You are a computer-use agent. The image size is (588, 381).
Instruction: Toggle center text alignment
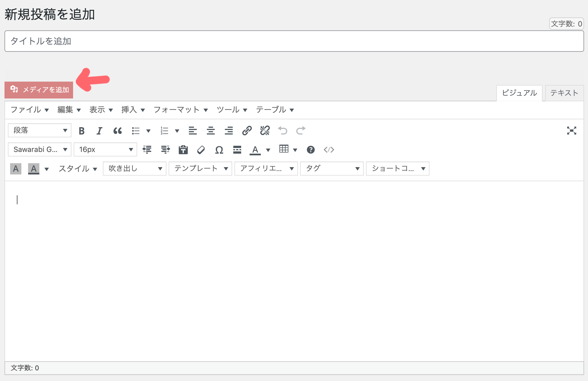[x=211, y=131]
